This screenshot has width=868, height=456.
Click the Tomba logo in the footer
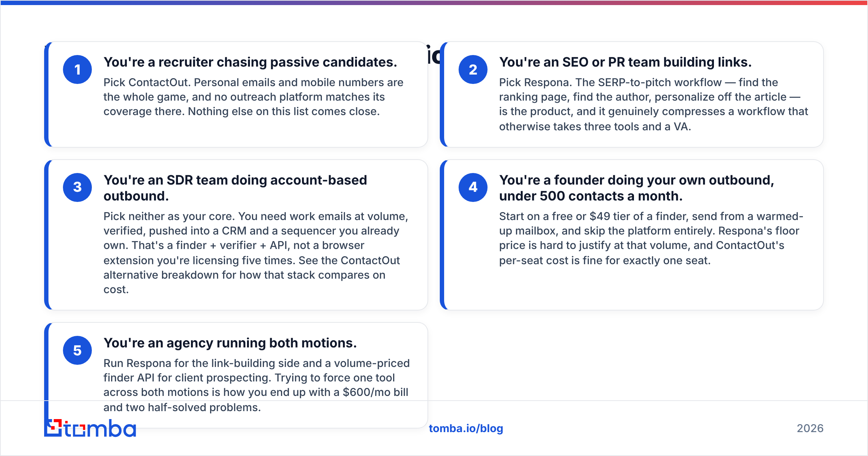90,428
